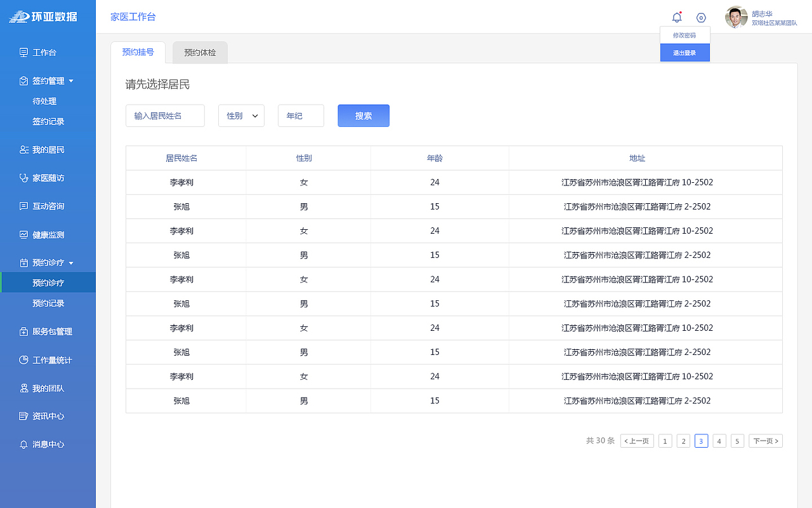The image size is (812, 508).
Task: Go to next page with 下一页
Action: pos(766,441)
